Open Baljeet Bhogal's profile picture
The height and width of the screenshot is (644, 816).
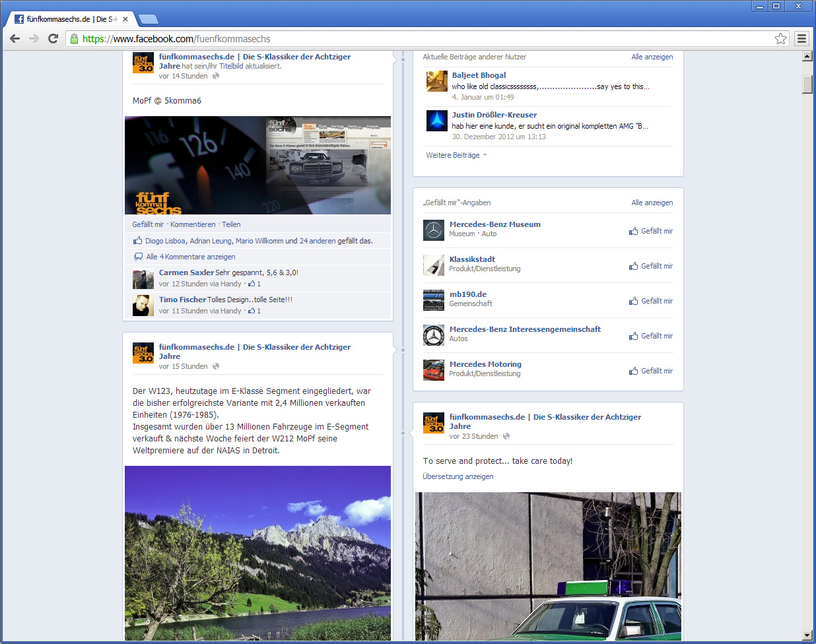436,80
